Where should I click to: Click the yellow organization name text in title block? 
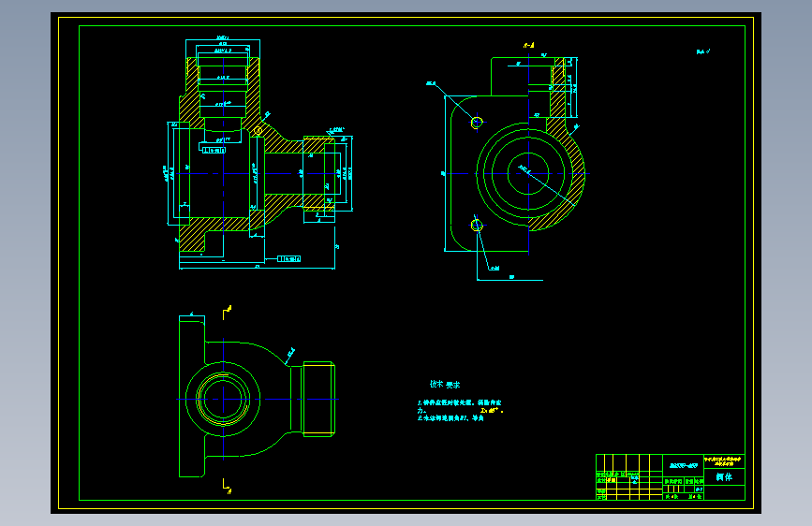[724, 461]
